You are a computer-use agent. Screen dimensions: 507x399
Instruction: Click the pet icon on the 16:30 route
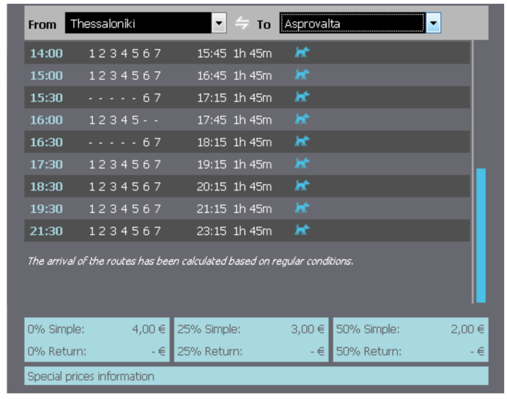[302, 141]
